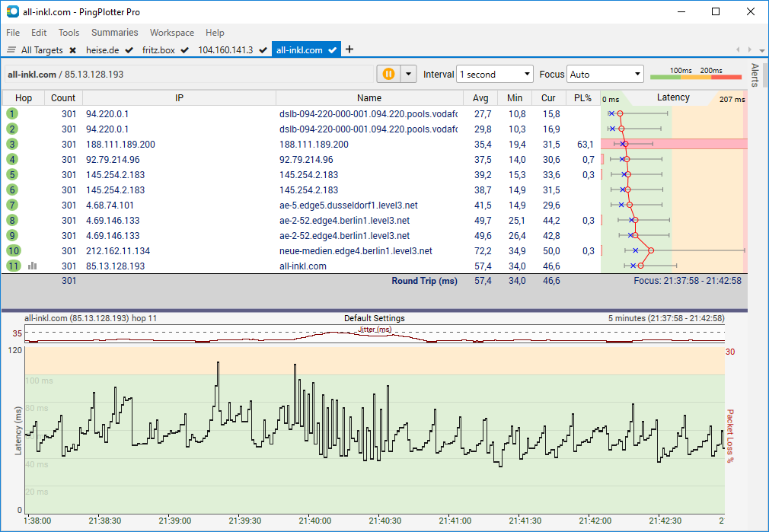The height and width of the screenshot is (532, 769).
Task: Expand the pause button dropdown arrow
Action: pos(410,74)
